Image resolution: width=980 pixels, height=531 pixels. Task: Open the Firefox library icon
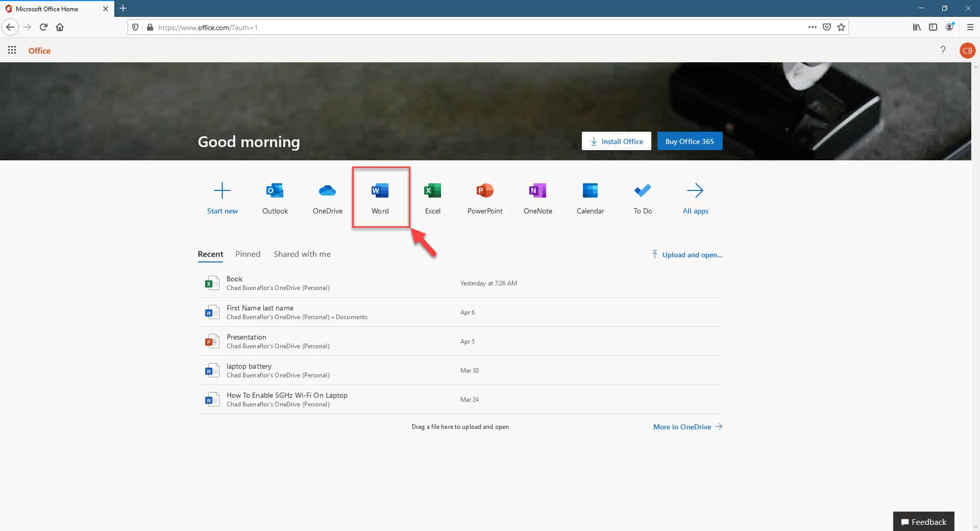tap(917, 27)
